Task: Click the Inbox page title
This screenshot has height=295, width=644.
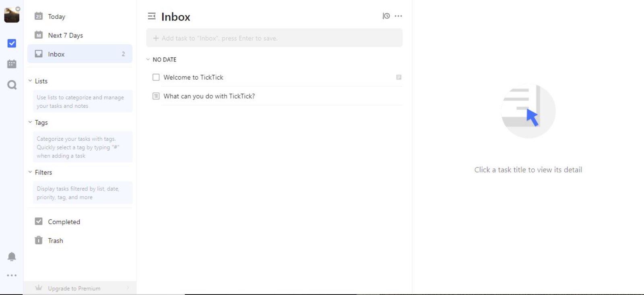Action: point(175,17)
